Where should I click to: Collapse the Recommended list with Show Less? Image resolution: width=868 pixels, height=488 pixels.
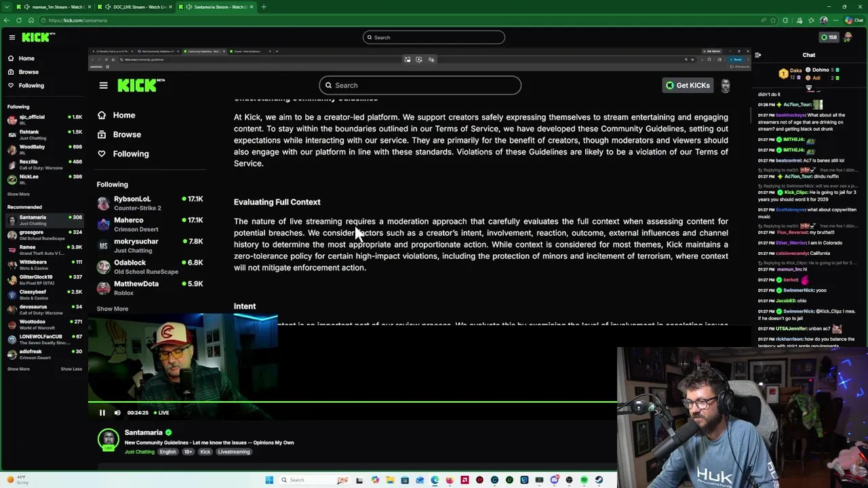pyautogui.click(x=71, y=369)
